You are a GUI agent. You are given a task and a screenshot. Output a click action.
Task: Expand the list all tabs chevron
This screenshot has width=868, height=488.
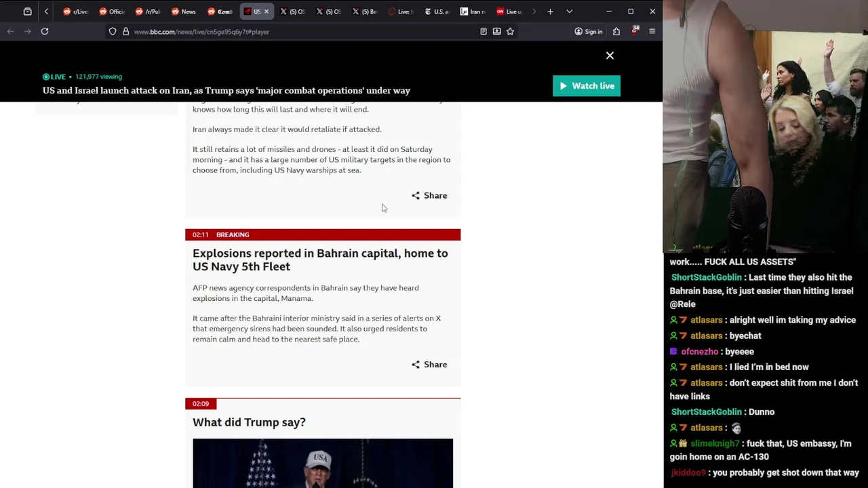[569, 12]
